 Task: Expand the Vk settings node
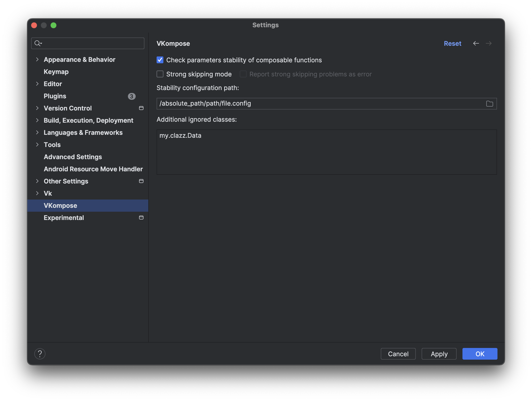coord(37,193)
